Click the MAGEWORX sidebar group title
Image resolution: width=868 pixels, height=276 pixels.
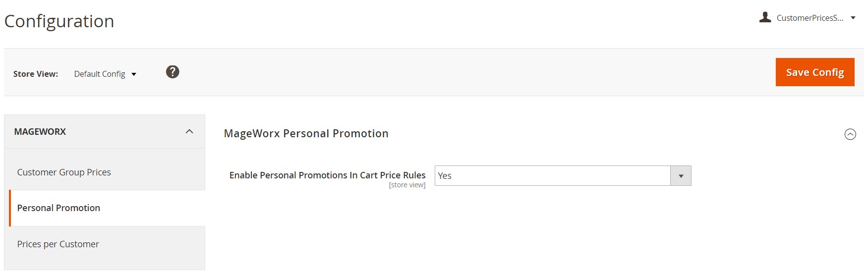pyautogui.click(x=40, y=131)
